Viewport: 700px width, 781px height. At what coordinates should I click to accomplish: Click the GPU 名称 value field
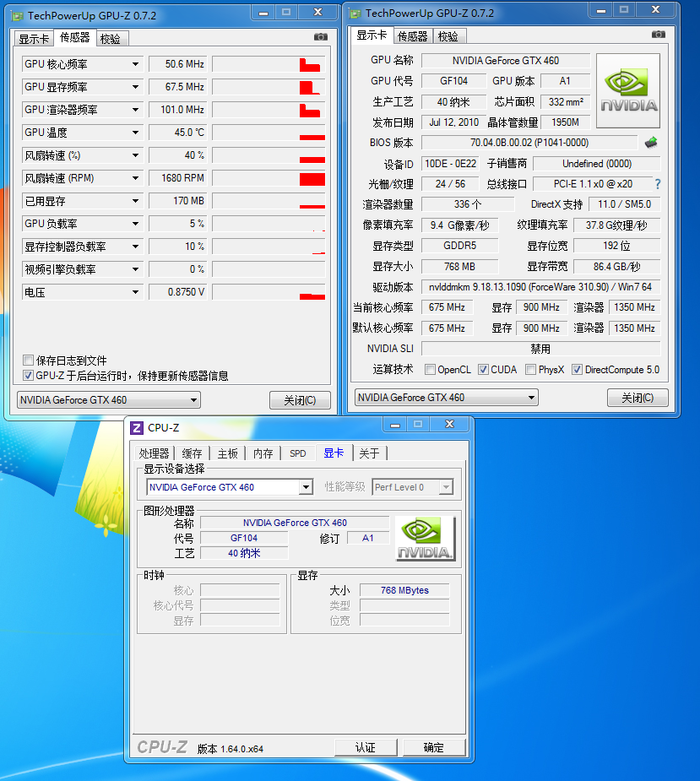[505, 61]
